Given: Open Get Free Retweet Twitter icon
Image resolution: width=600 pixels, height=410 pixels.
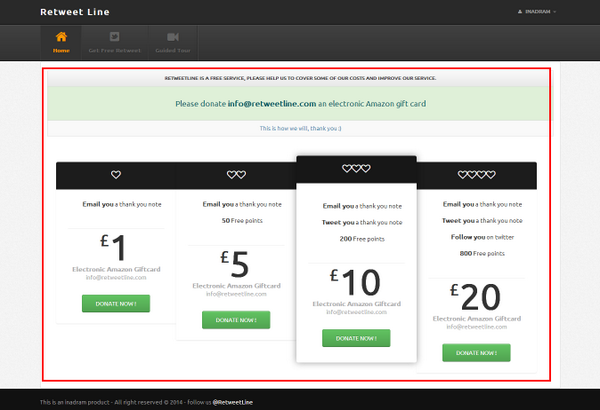Looking at the screenshot, I should pyautogui.click(x=114, y=37).
